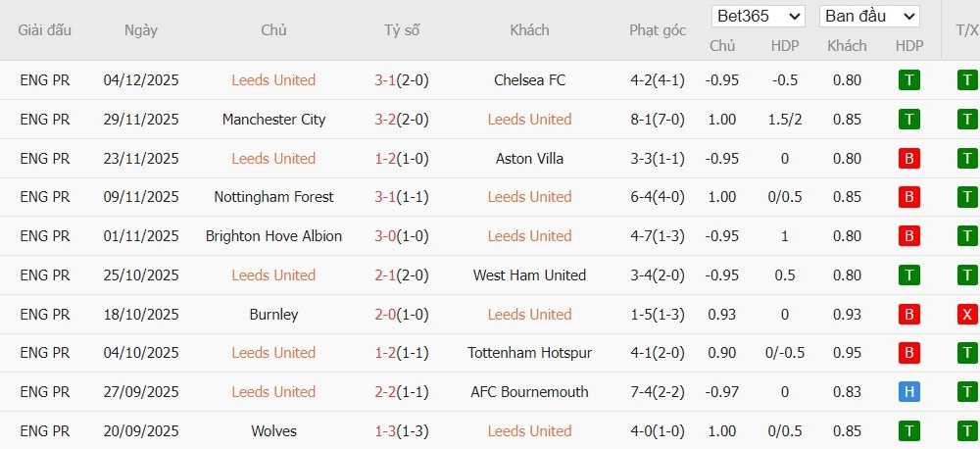This screenshot has height=449, width=980.
Task: Select the Giải đấu column header
Action: tap(45, 30)
